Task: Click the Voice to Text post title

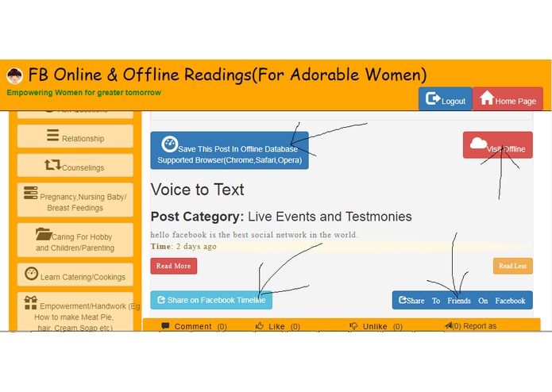Action: (x=198, y=190)
